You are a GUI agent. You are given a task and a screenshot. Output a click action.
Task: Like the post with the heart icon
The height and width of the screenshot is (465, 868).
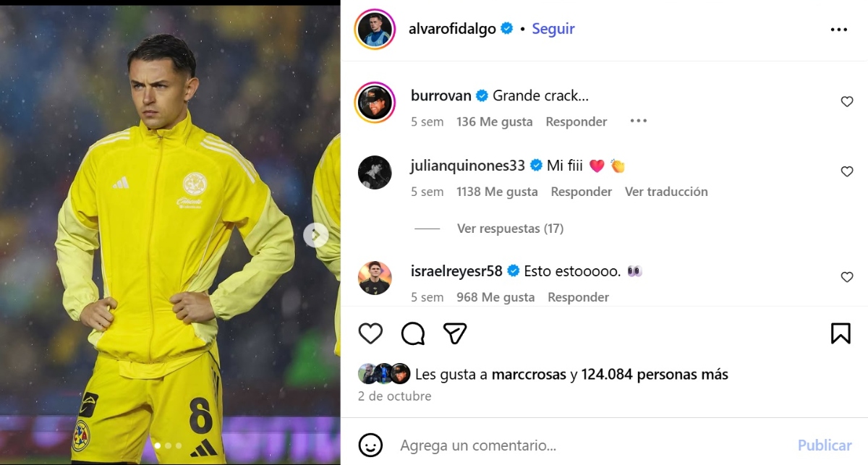370,333
